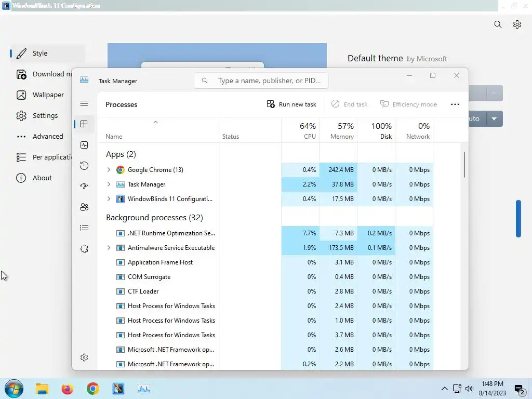Click WindowBlinds 11 Configuration process icon
Image resolution: width=532 pixels, height=399 pixels.
(x=120, y=199)
